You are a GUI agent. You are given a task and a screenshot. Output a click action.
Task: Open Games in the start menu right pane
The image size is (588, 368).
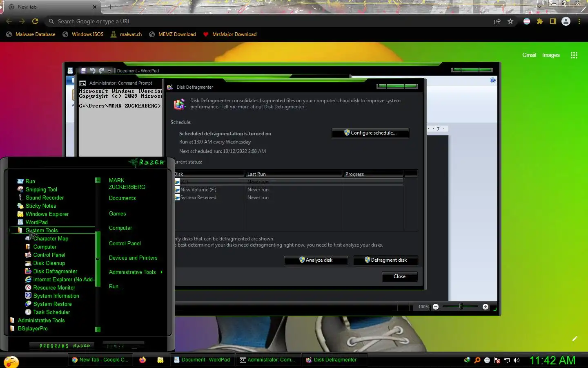[x=117, y=213]
